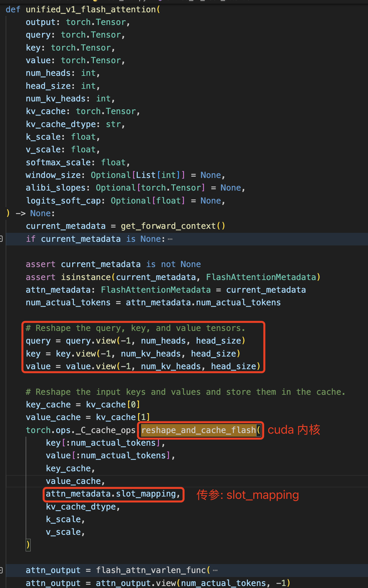This screenshot has height=588, width=368.
Task: Click the highlighted reshape_and_cache_flash function name
Action: point(199,430)
